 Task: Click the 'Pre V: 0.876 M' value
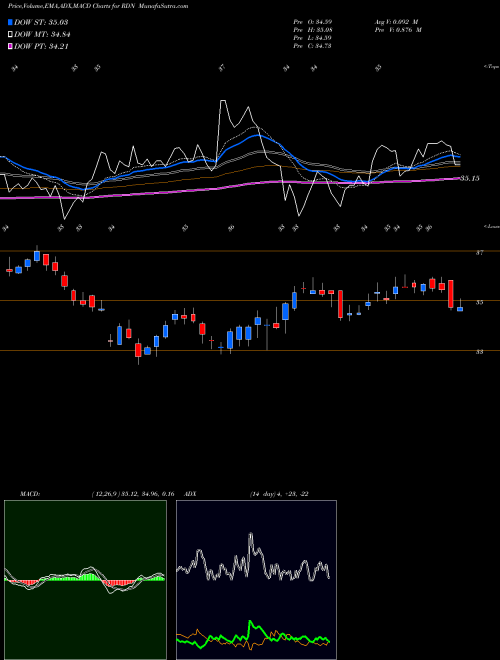pos(397,30)
